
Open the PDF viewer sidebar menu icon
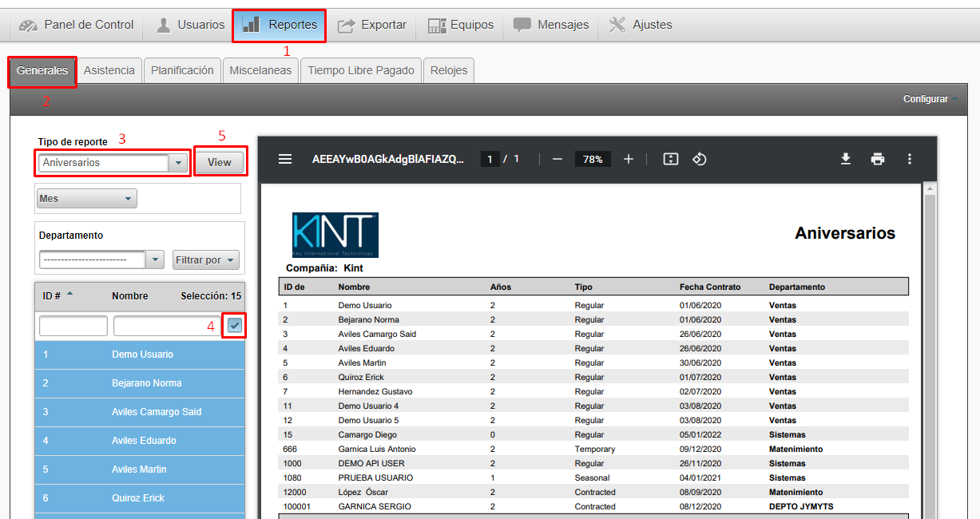point(285,159)
